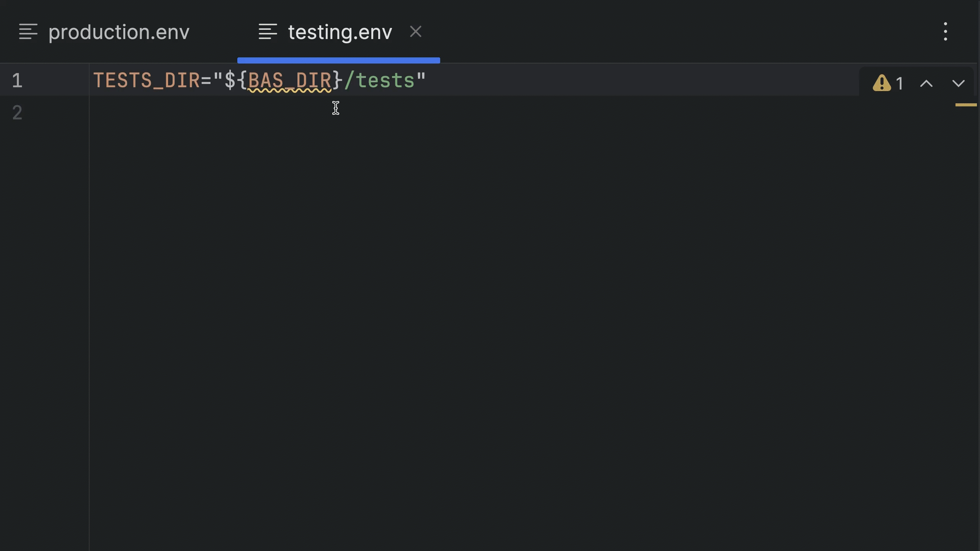Click the /tests string text
The height and width of the screenshot is (551, 980).
(380, 80)
